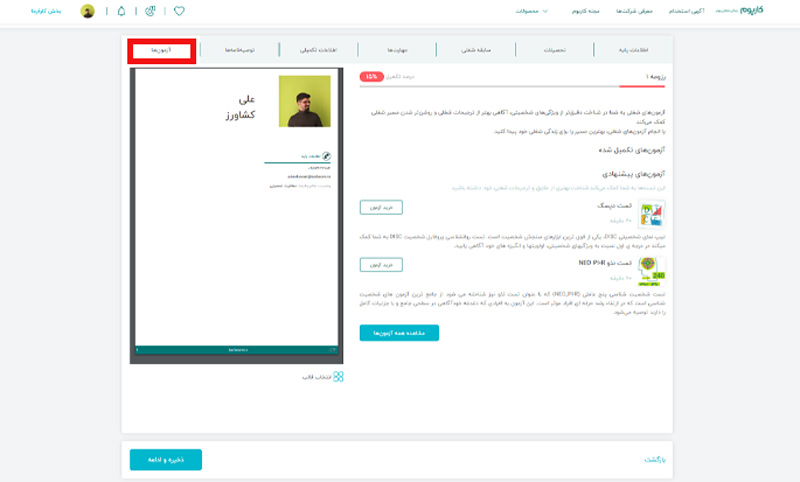
Task: Open the notifications bell
Action: [121, 11]
